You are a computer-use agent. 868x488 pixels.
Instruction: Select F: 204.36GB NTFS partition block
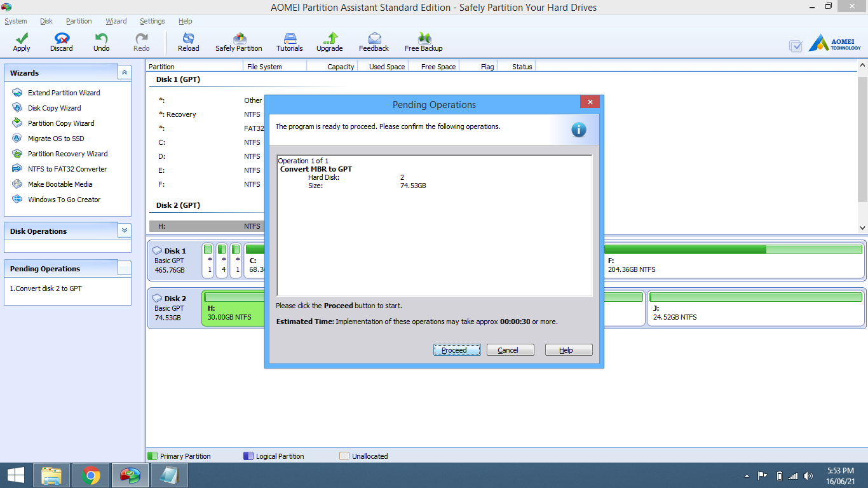734,261
